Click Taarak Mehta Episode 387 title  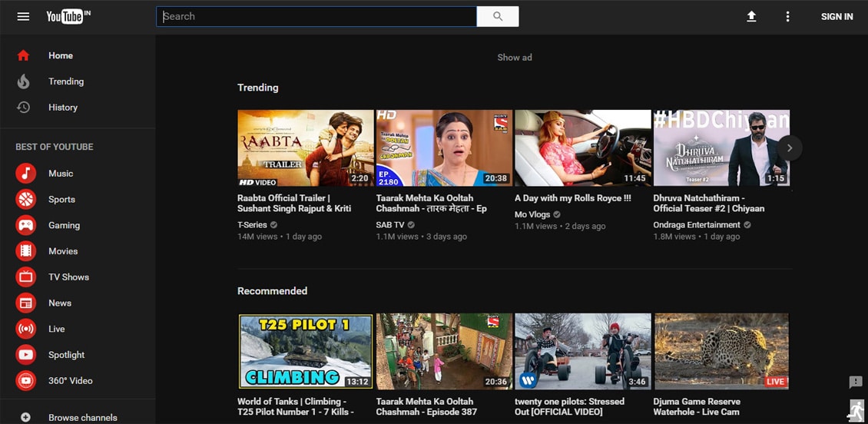426,407
